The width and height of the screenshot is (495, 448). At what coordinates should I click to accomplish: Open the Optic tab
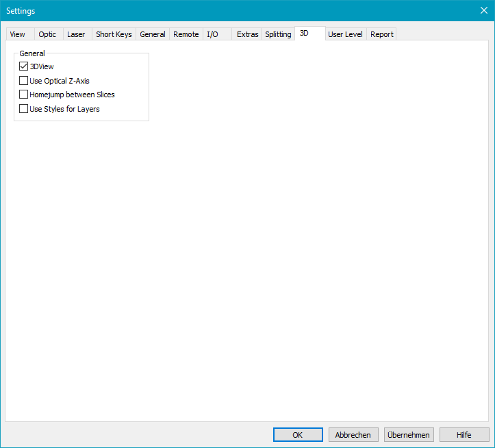[47, 34]
